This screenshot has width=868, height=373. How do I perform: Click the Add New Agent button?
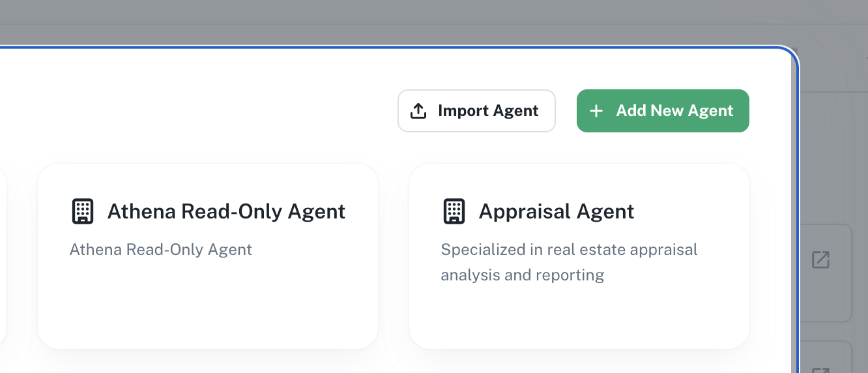point(663,111)
